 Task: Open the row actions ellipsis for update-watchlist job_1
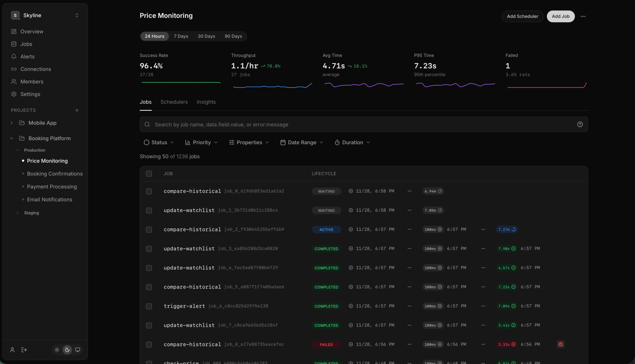coord(409,210)
